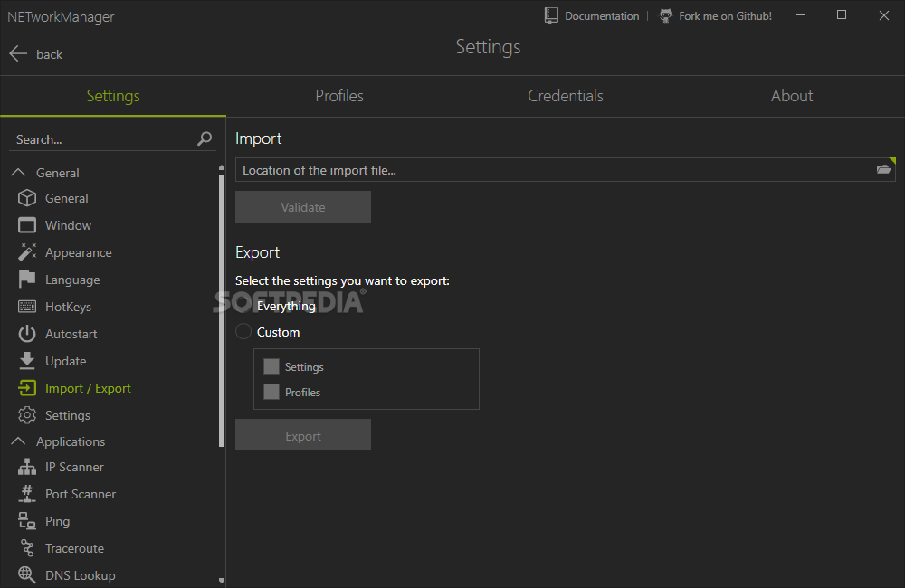Click the General cube icon
The height and width of the screenshot is (588, 905).
[27, 198]
